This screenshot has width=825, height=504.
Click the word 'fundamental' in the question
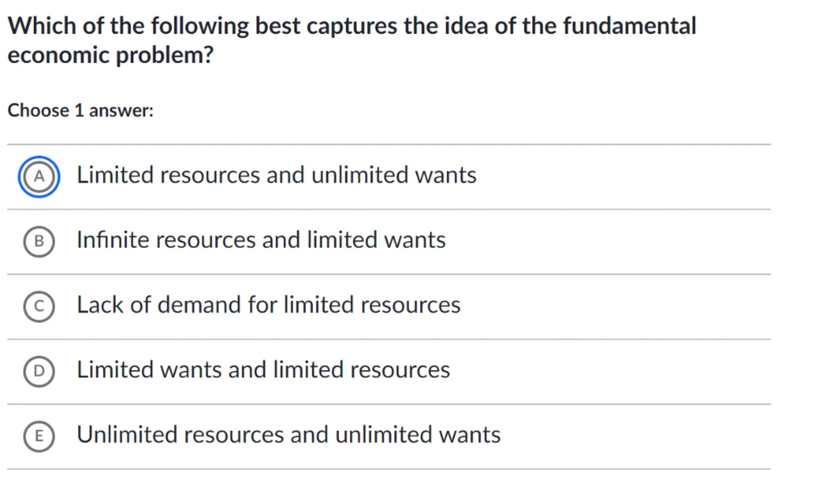629,26
